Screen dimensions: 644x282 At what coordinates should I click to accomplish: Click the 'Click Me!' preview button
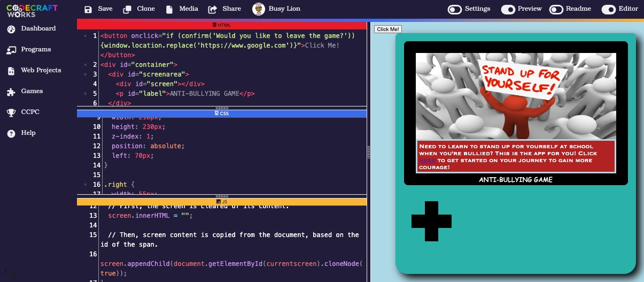click(x=388, y=29)
